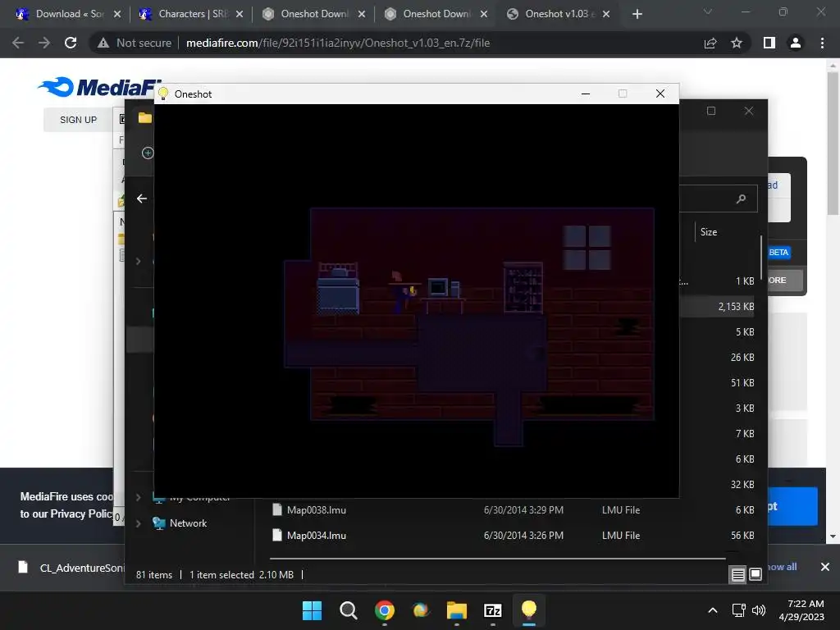Switch Explorer to large icons view
840x630 pixels.
756,574
